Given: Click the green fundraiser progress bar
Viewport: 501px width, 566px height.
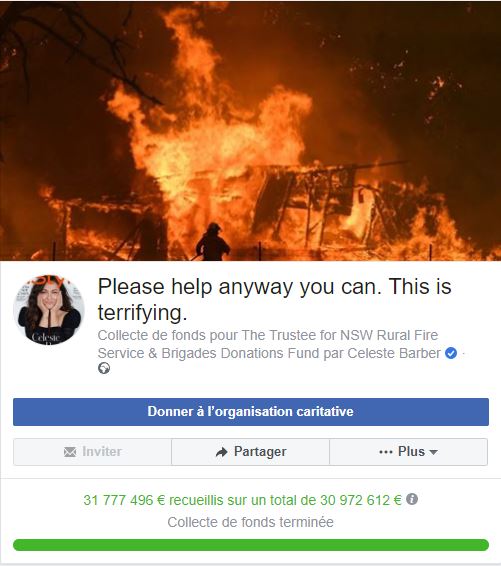Looking at the screenshot, I should coord(251,545).
